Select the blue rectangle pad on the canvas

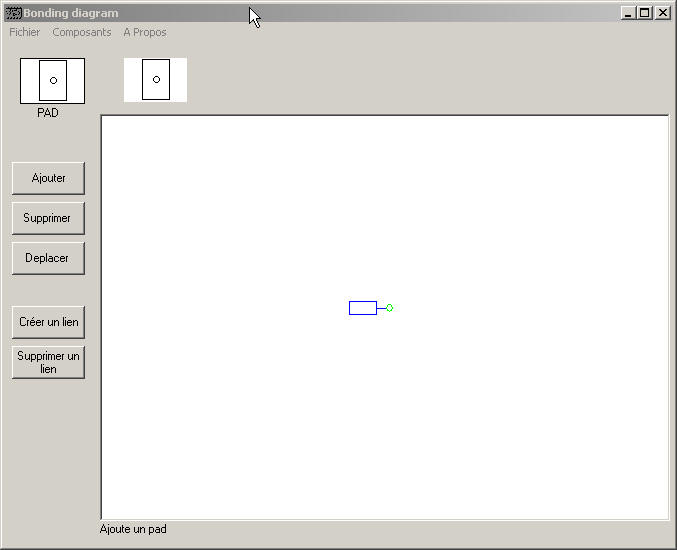click(362, 308)
